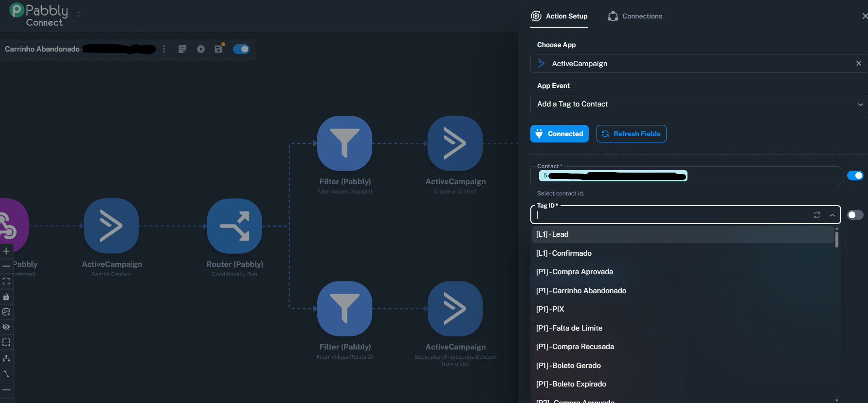The height and width of the screenshot is (403, 868).
Task: Select the [P1]-Carrinho Abandonado tag option
Action: pos(683,291)
